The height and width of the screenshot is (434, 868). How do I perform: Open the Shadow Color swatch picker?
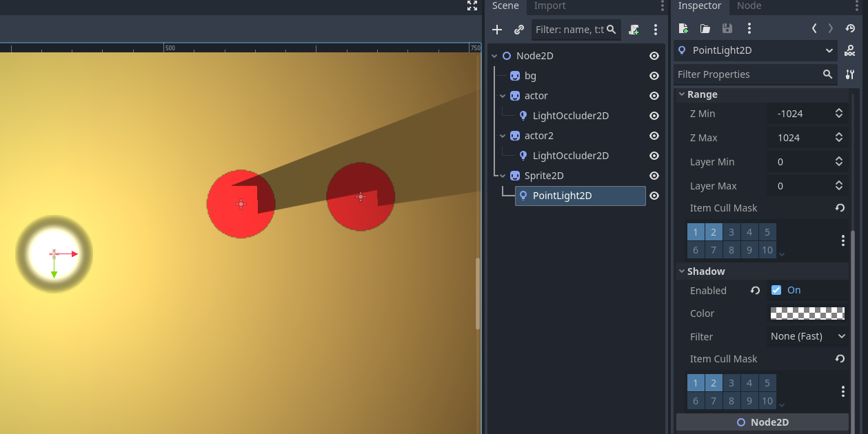[807, 313]
